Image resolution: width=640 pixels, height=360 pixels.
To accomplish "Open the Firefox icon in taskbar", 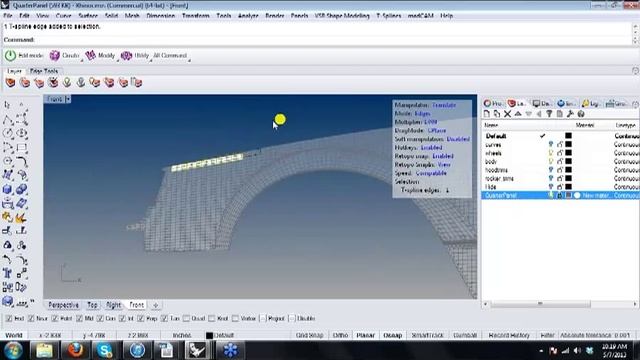I will point(75,350).
